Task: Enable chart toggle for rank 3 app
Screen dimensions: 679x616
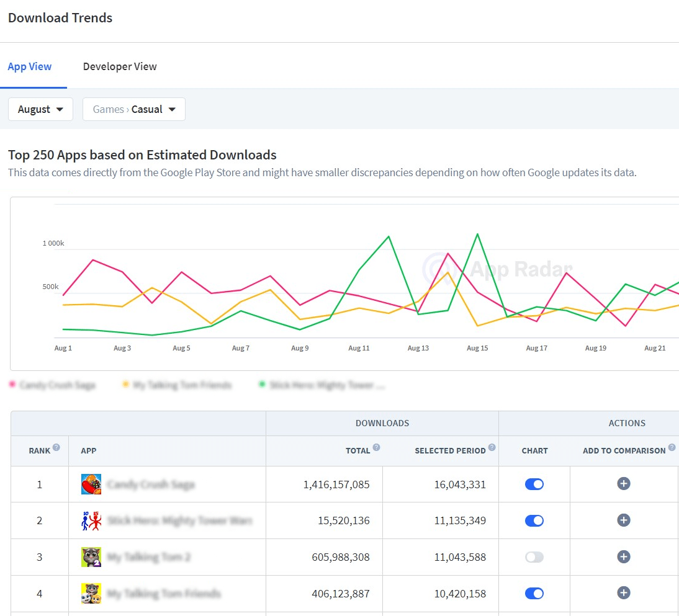Action: (x=534, y=556)
